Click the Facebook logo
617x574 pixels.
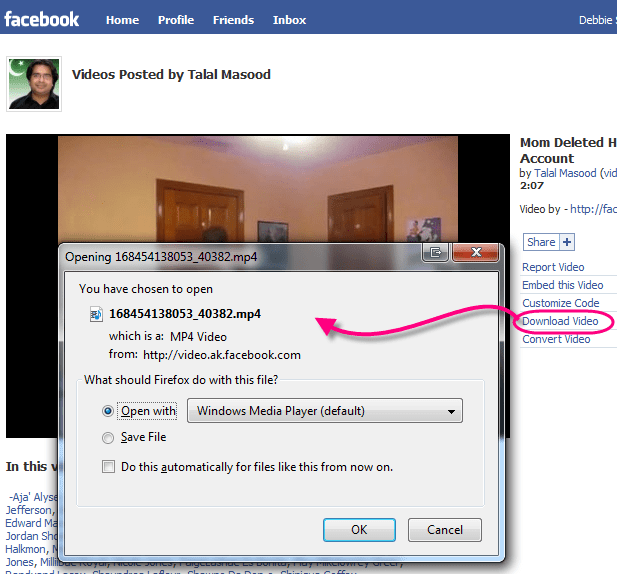[x=41, y=19]
